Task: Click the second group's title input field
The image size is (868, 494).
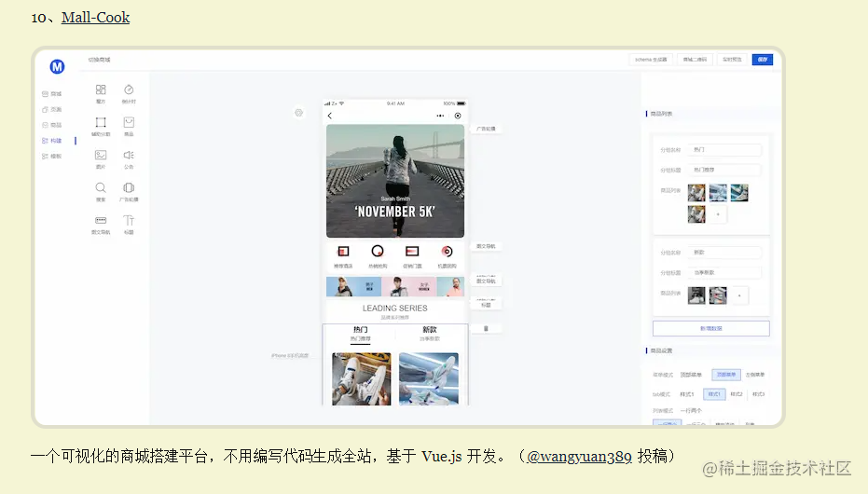Action: point(724,273)
